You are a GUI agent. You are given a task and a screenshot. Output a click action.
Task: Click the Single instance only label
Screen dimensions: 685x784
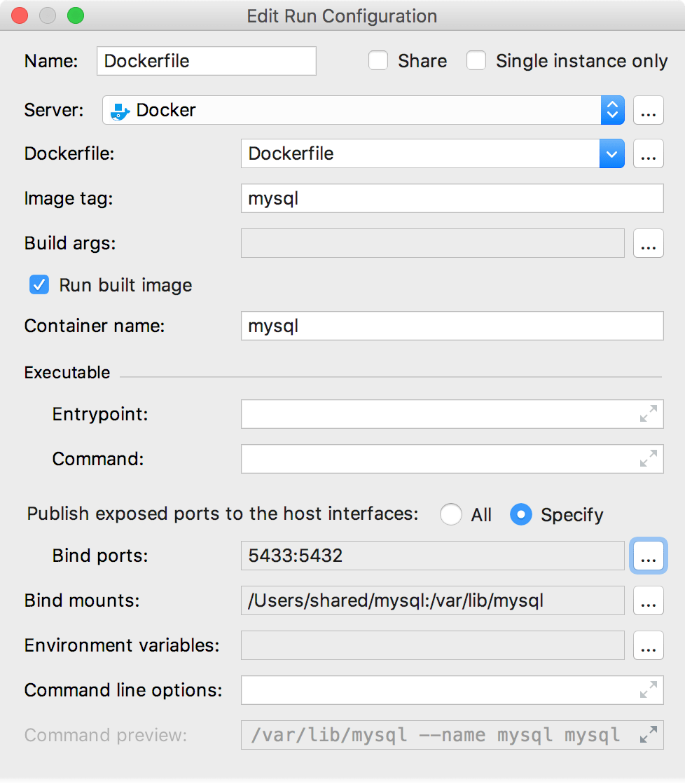coord(581,61)
